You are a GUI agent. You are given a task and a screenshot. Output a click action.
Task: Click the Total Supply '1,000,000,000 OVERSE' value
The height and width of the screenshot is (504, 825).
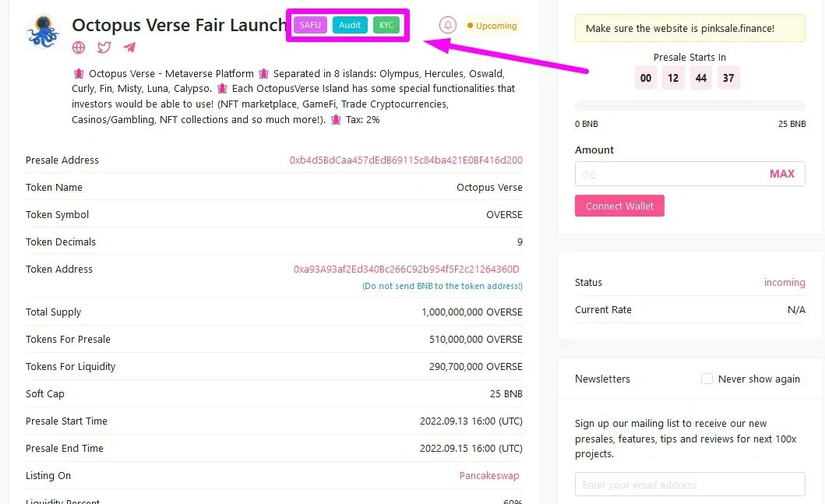(x=472, y=312)
